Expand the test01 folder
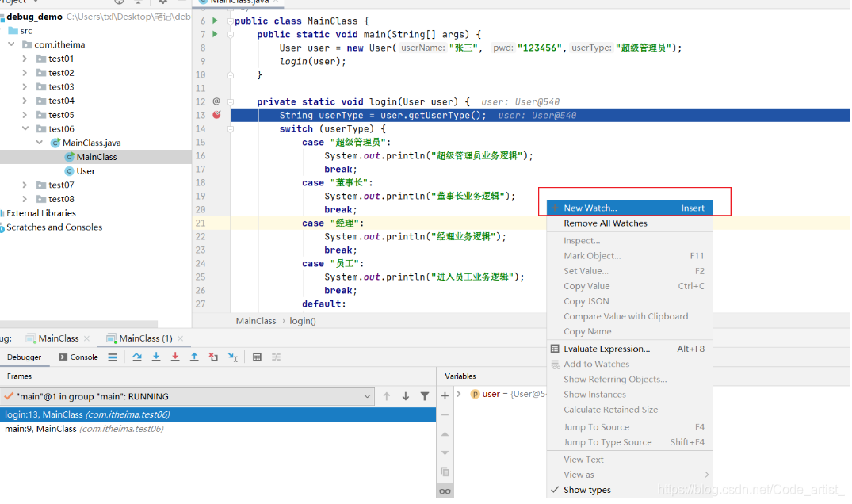Screen dimensions: 852x504 pos(25,59)
